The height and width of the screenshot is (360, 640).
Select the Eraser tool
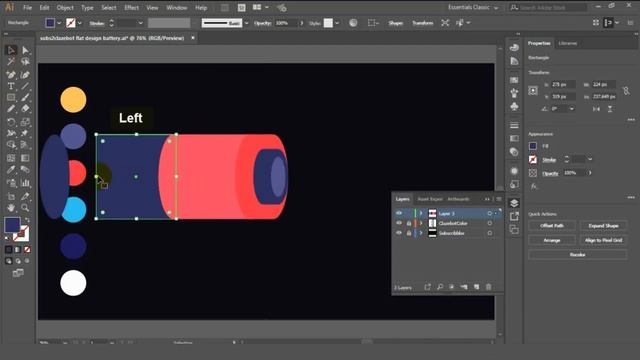click(x=25, y=109)
